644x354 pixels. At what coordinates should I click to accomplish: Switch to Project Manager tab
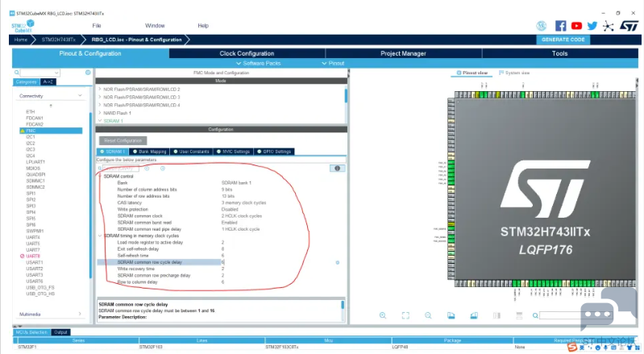(403, 53)
